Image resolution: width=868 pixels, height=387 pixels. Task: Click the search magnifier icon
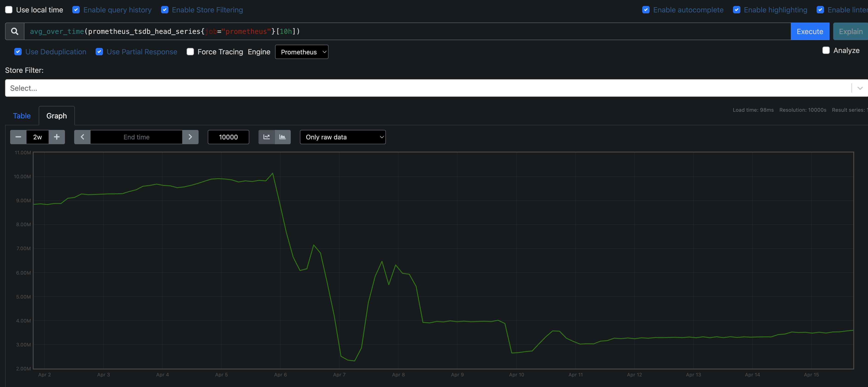15,31
